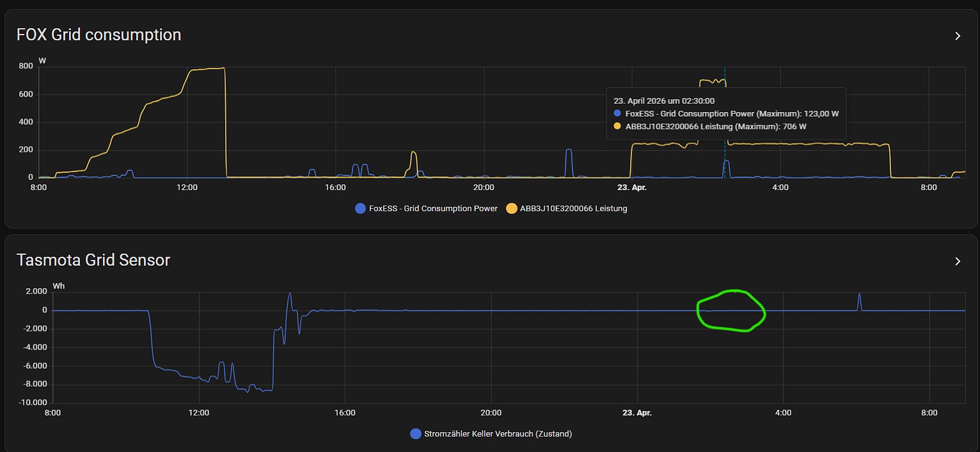Image resolution: width=980 pixels, height=452 pixels.
Task: Click '23. Apr.' axis label in Tasmota chart
Action: point(637,413)
